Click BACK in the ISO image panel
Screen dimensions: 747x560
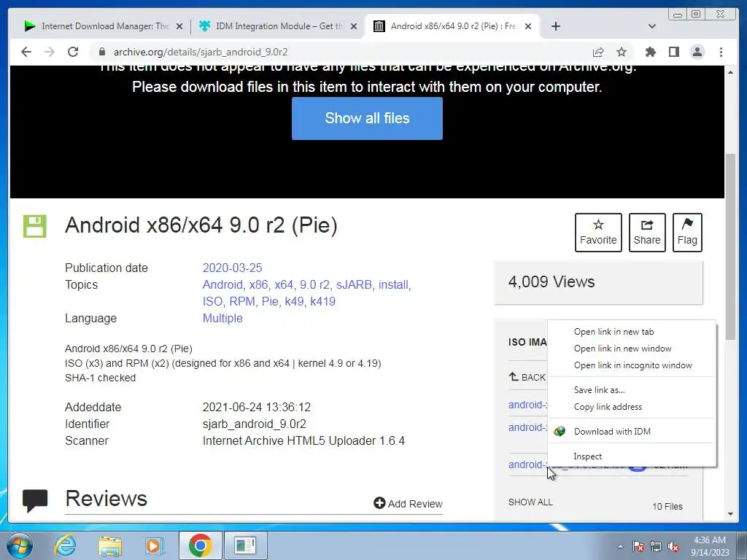point(527,377)
